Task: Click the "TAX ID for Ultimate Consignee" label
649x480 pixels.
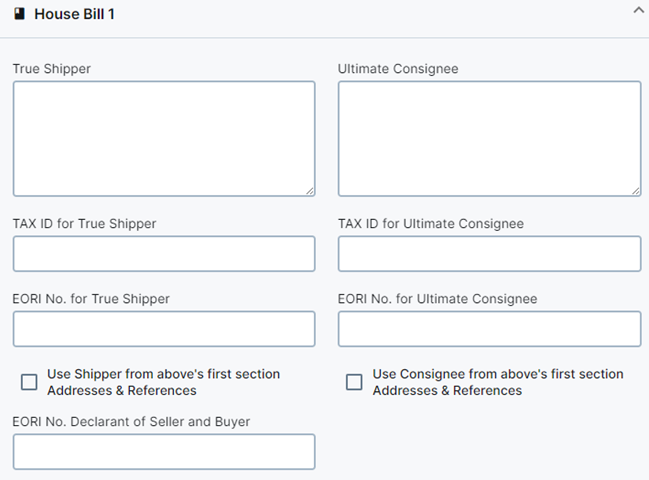Action: coord(430,224)
